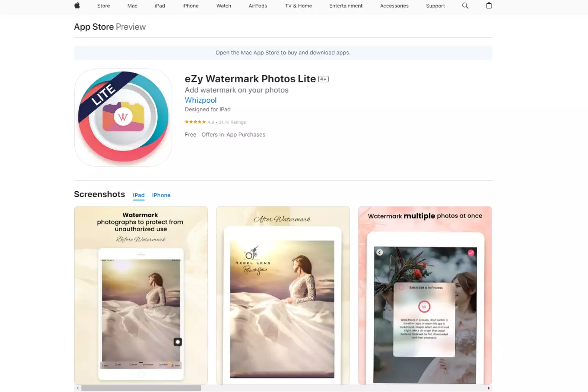The width and height of the screenshot is (588, 392).
Task: Switch to iPhone screenshots tab
Action: [161, 195]
